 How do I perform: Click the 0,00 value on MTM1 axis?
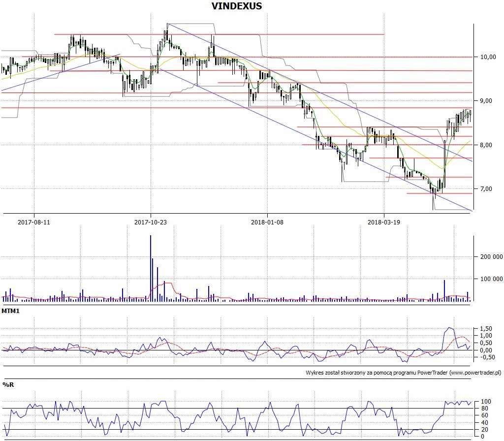tap(486, 350)
